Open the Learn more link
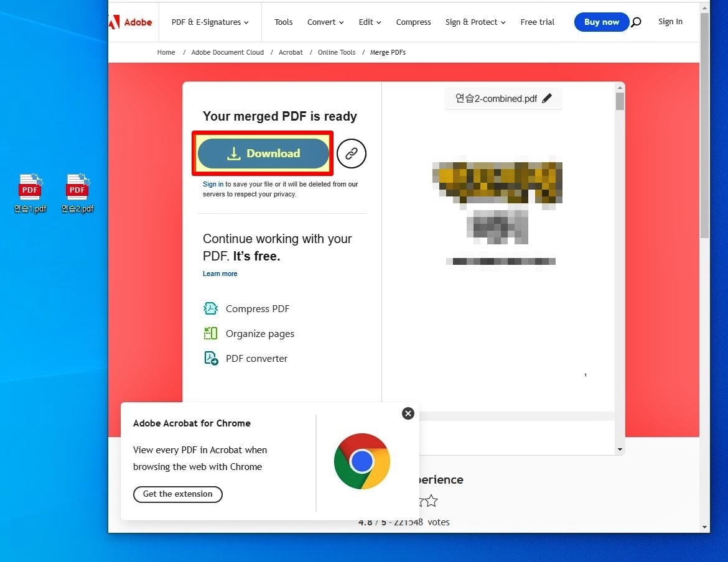 (x=220, y=274)
